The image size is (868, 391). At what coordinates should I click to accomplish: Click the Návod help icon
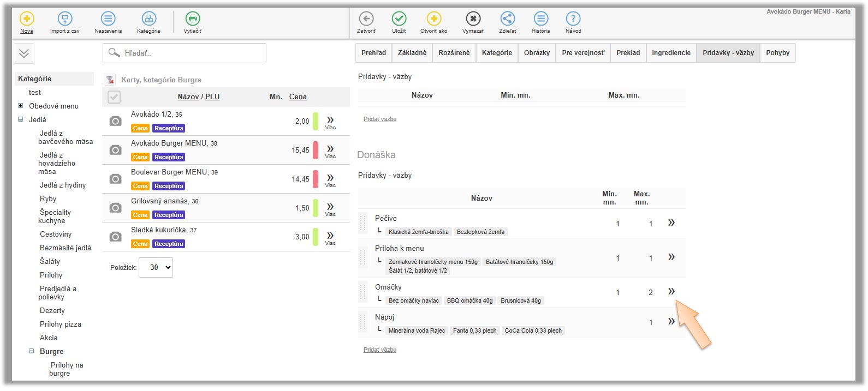[x=573, y=19]
